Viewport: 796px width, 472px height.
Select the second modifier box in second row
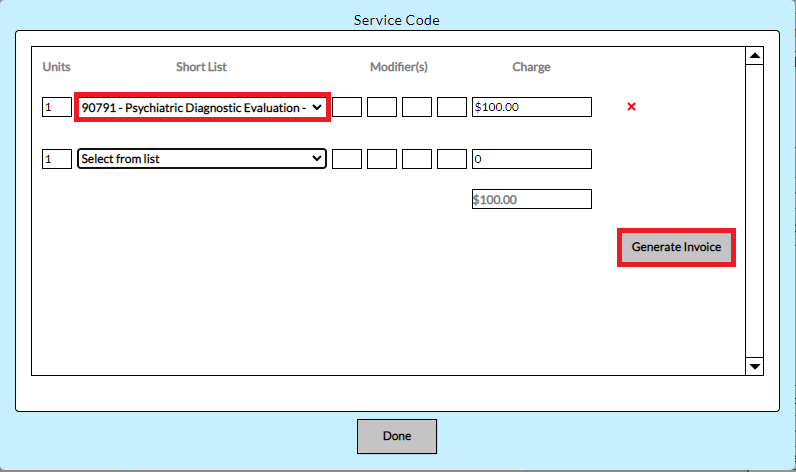(x=382, y=159)
